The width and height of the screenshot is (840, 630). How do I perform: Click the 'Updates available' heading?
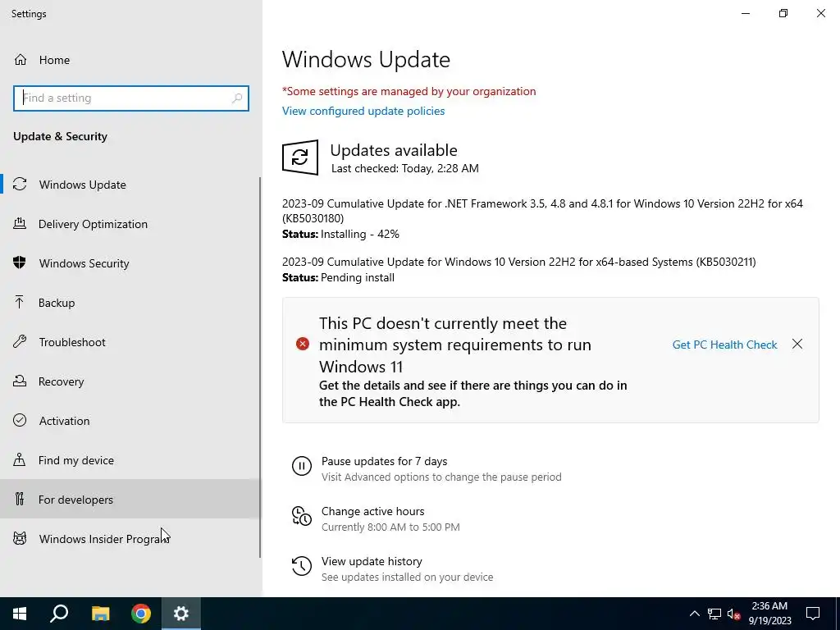pos(394,150)
